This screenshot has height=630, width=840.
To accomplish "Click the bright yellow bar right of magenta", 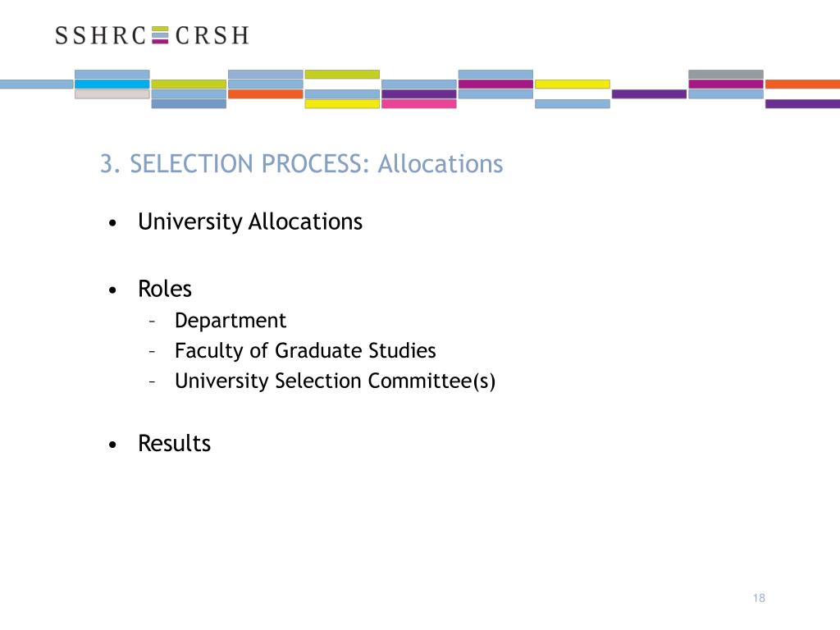I will pos(572,84).
